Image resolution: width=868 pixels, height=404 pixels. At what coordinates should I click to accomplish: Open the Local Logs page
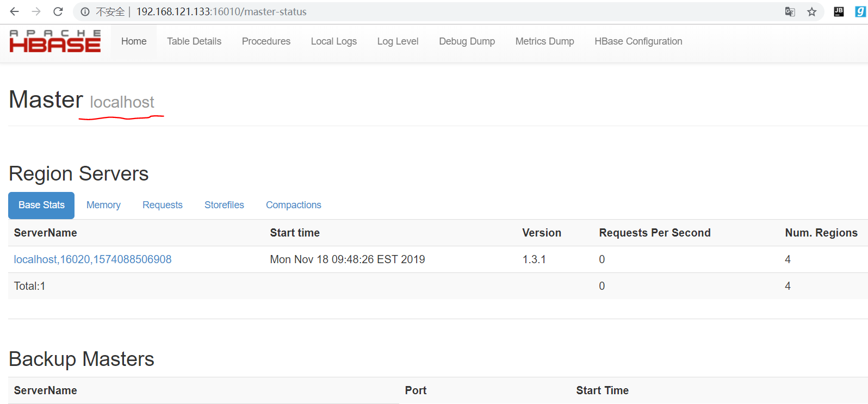pos(334,41)
